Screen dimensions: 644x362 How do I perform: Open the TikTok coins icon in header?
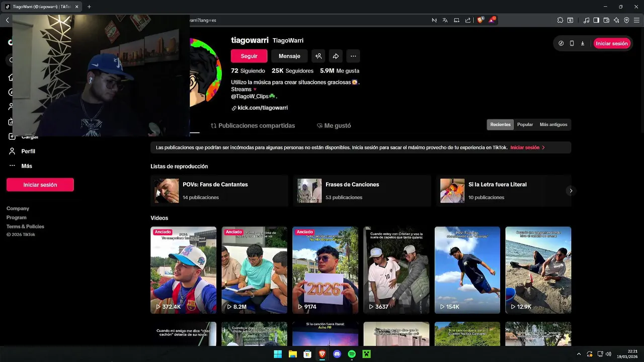click(561, 43)
